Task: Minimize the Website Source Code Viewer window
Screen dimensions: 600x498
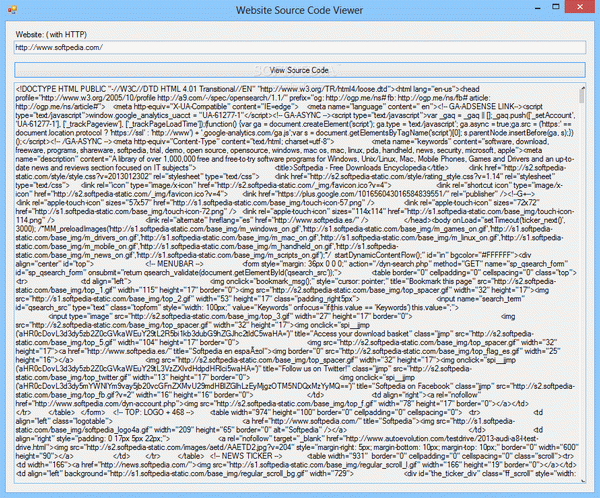Action: click(538, 8)
